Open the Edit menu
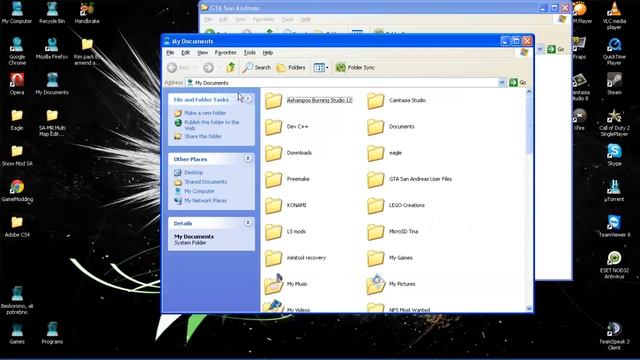Screen dimensions: 640x360 coord(185,53)
